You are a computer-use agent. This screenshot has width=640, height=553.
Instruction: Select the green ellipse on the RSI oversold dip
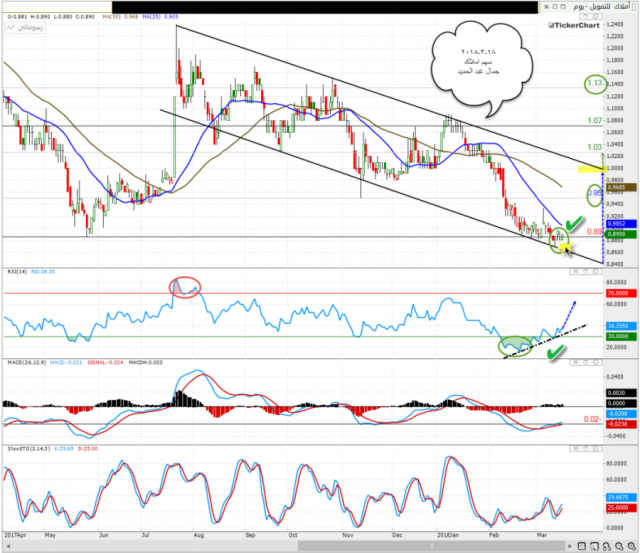click(x=521, y=344)
